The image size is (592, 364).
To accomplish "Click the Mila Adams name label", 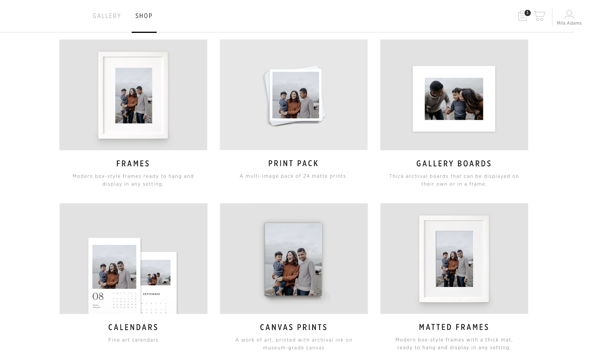I will coord(569,23).
